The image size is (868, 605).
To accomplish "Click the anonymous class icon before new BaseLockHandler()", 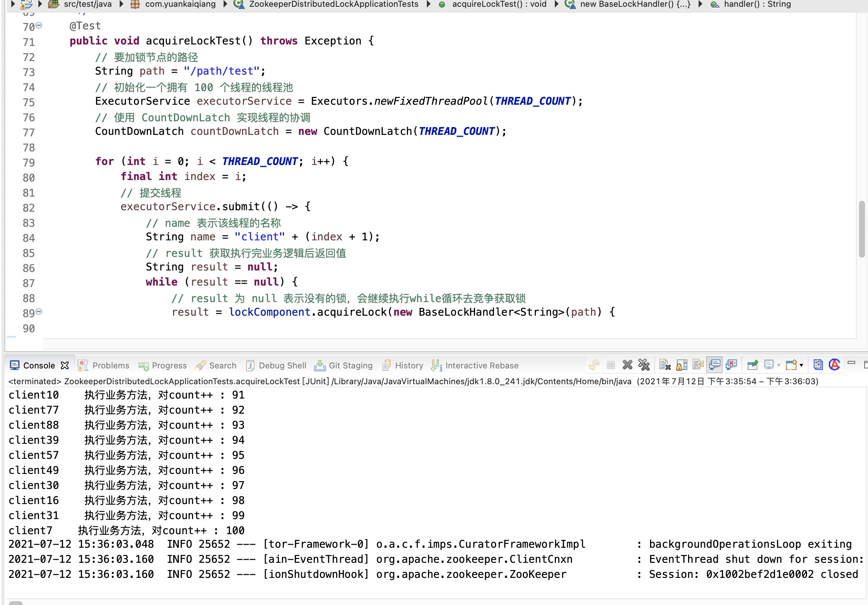I will coord(570,4).
